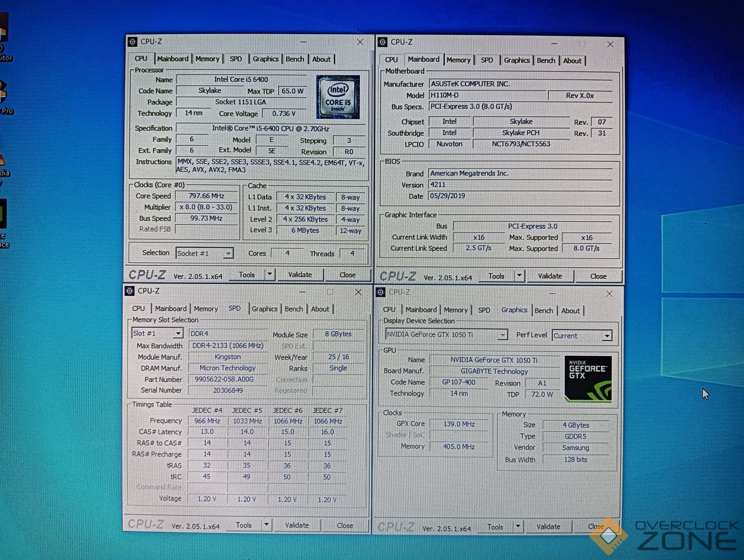Click the CPU-Z app icon in SPD window title
744x560 pixels.
click(130, 291)
